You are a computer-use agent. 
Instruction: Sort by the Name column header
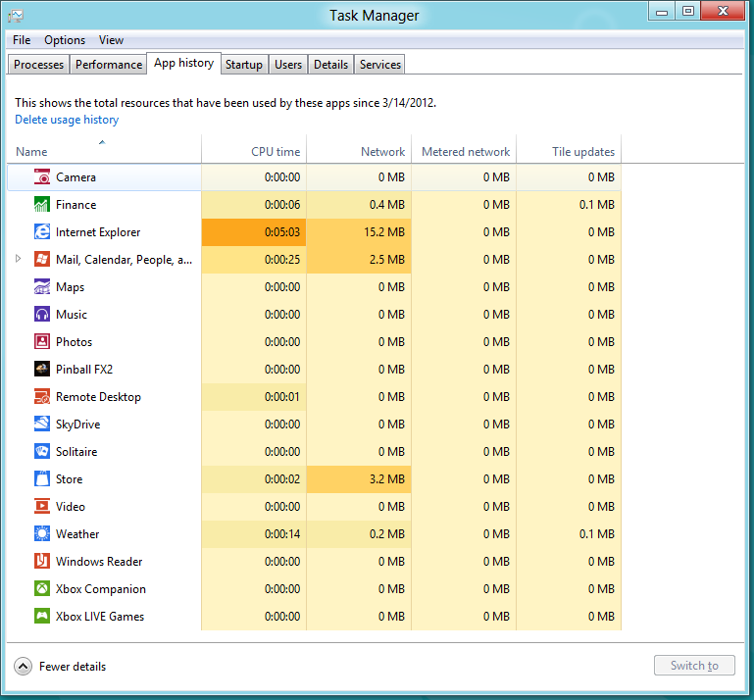point(104,151)
